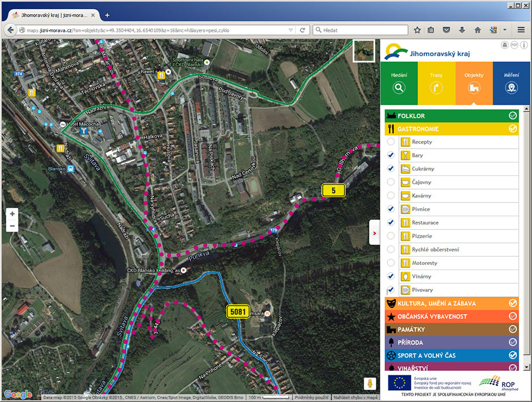Screen dimensions: 532x402
Task: Click bar marker near Hotel Macocha
Action: [83, 131]
